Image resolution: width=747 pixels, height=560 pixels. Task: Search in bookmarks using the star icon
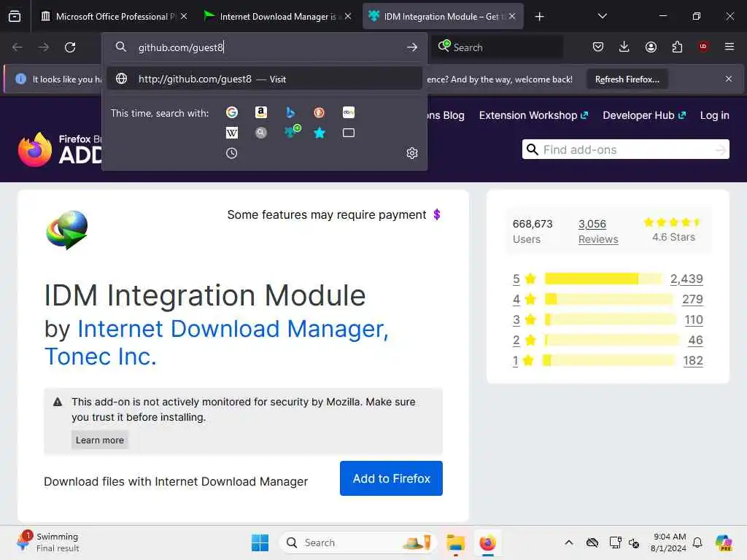pos(320,133)
